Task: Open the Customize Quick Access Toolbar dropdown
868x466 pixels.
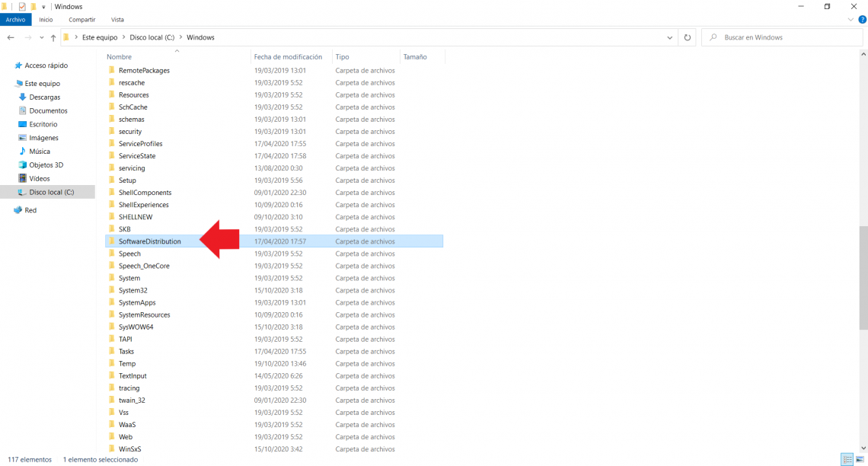Action: (43, 6)
